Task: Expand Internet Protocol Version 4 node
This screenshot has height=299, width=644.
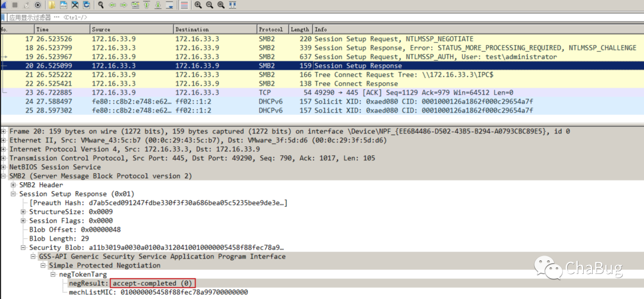Action: tap(4, 149)
